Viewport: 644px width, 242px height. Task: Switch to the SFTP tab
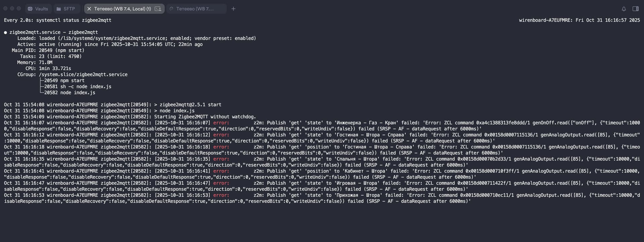pos(66,9)
